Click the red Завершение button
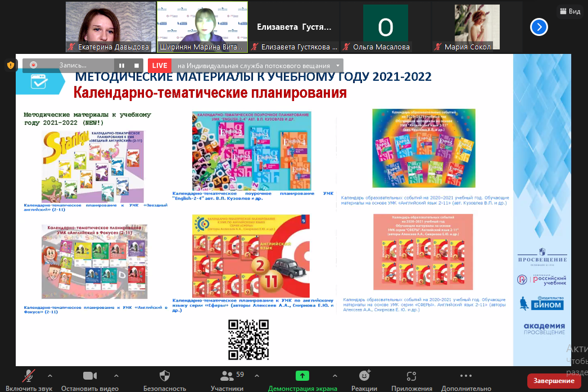 554,381
